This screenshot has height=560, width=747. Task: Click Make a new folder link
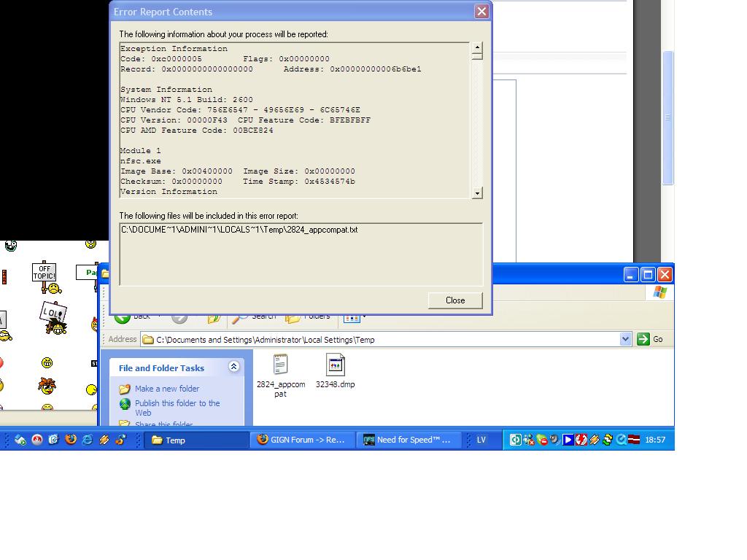tap(166, 389)
